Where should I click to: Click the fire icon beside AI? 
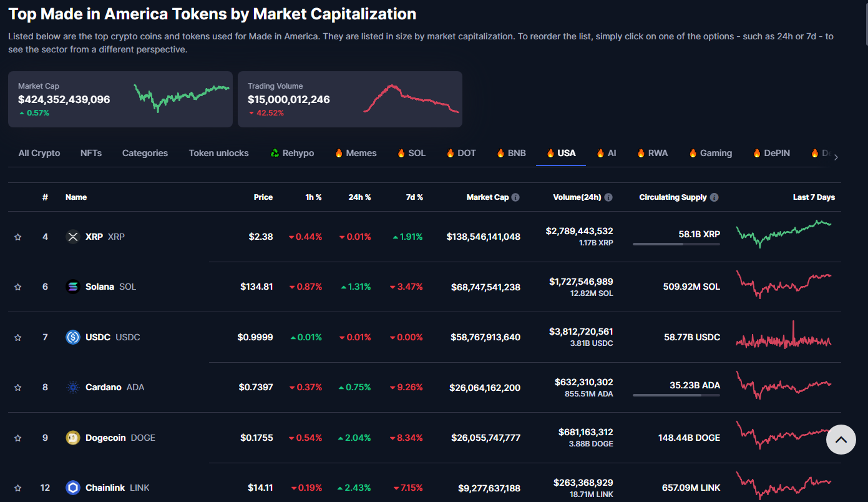(x=600, y=153)
